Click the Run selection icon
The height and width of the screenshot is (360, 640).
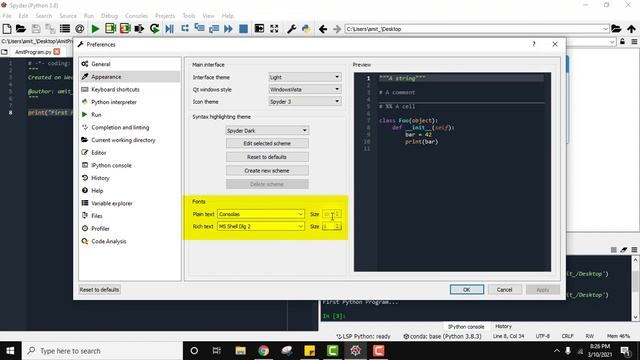click(139, 29)
